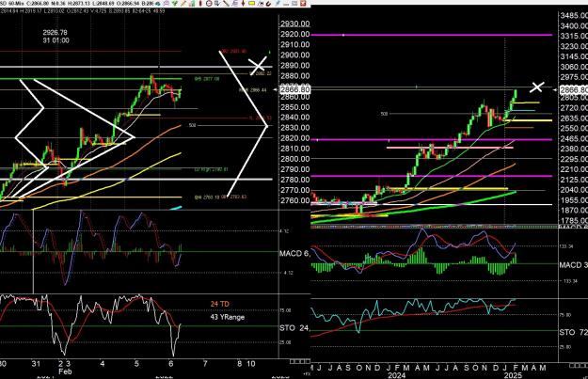Click the 'STO 24,' indicator label
The width and height of the screenshot is (588, 379).
(294, 328)
